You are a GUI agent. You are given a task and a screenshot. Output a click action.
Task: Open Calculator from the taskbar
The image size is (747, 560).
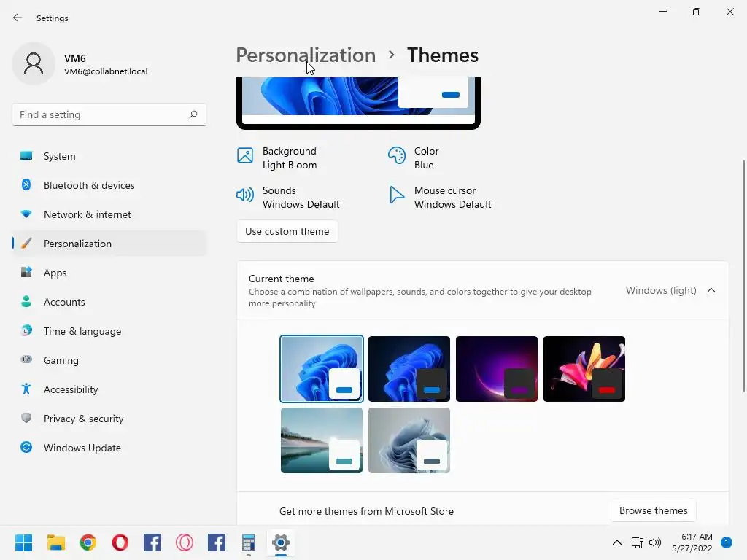[x=249, y=542]
